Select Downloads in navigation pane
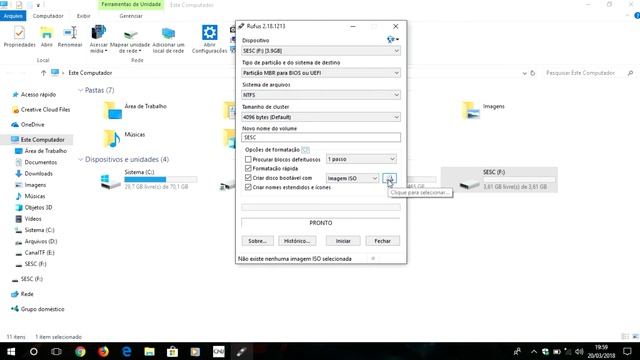The image size is (640, 360). (38, 173)
